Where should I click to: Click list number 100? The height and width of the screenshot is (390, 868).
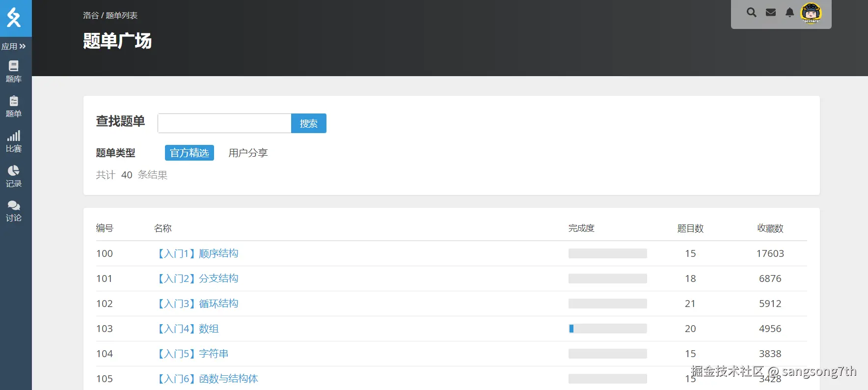pos(105,253)
